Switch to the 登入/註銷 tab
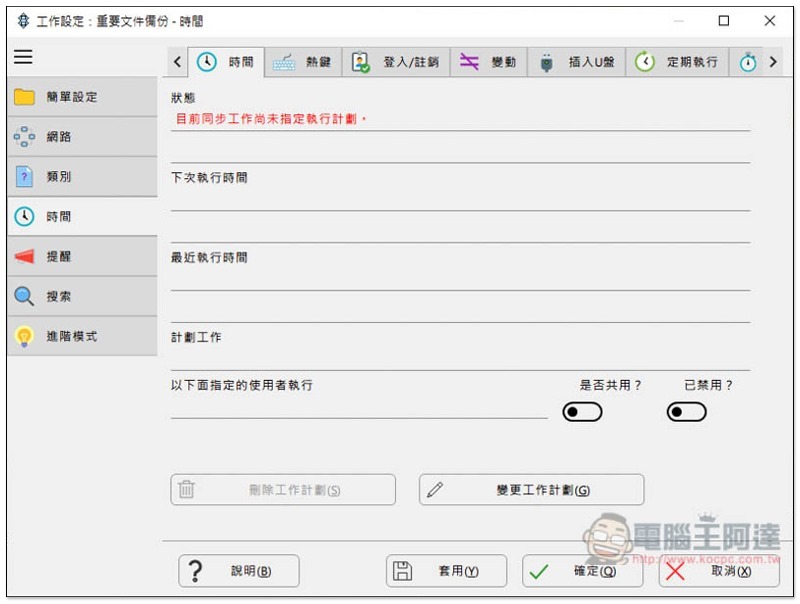The image size is (800, 604). click(x=396, y=62)
